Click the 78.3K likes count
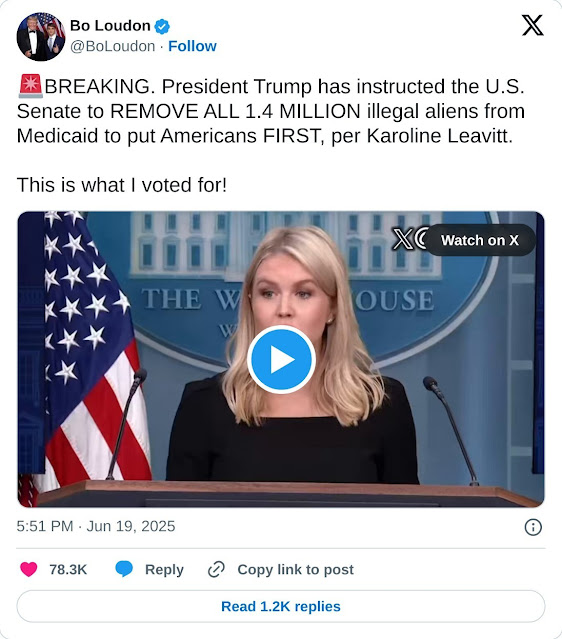The image size is (562, 639). coord(68,569)
